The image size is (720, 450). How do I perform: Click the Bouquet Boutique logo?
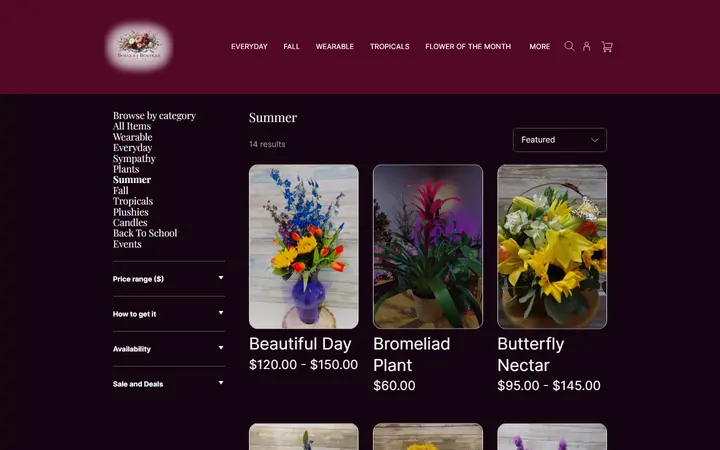(x=139, y=46)
